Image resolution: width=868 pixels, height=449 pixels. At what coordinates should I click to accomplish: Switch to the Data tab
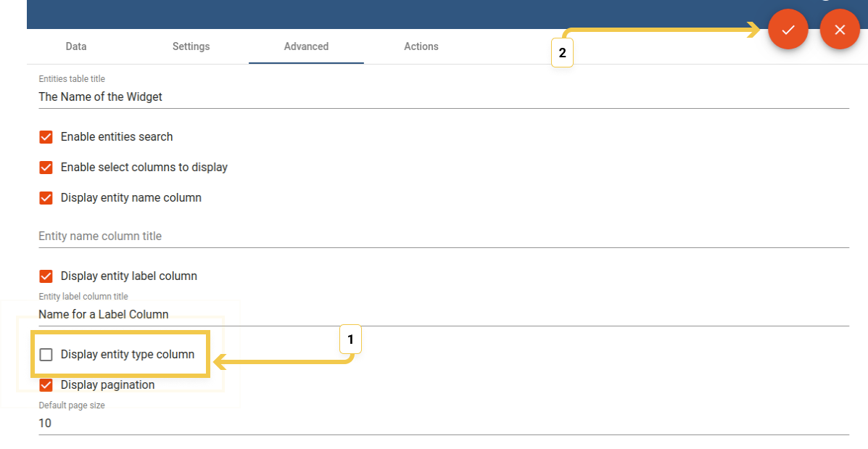pos(76,46)
